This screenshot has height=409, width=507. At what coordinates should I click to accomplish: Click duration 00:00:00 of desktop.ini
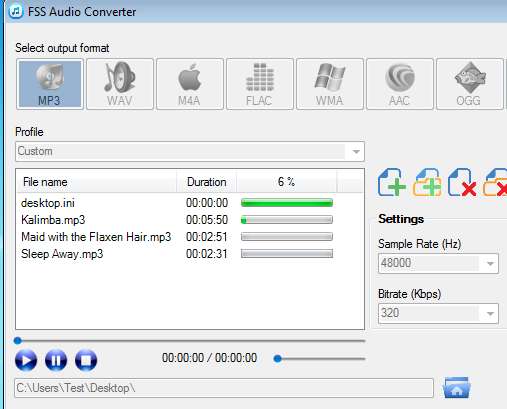pos(207,203)
